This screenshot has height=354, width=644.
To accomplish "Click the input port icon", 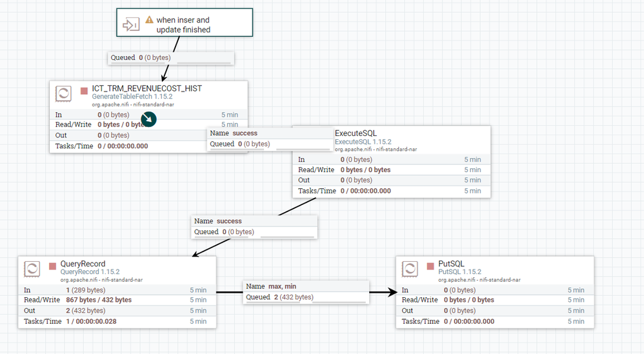I will [x=131, y=25].
